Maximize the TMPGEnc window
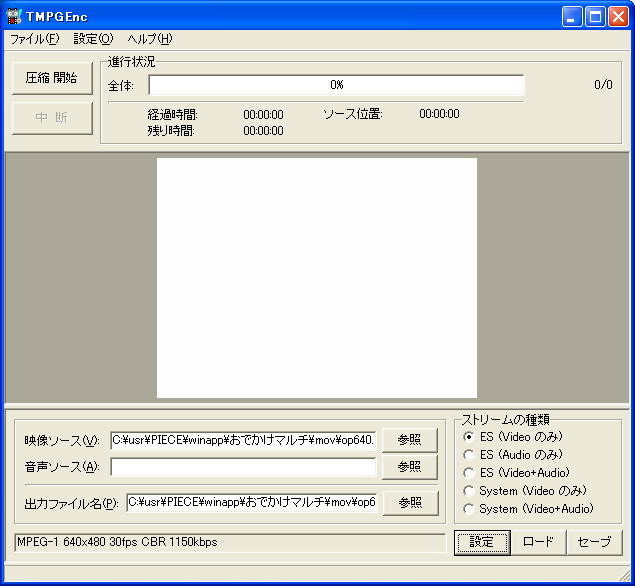Image resolution: width=635 pixels, height=586 pixels. 595,17
